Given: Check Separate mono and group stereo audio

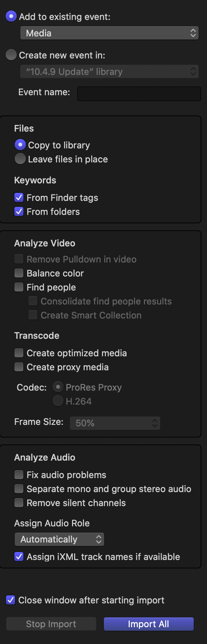Looking at the screenshot, I should [x=19, y=489].
